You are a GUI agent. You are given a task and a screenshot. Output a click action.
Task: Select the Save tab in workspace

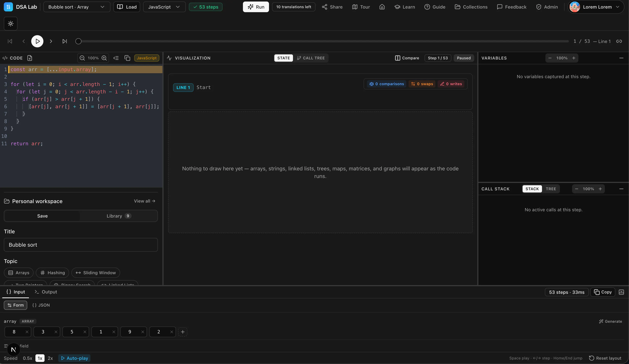[42, 216]
